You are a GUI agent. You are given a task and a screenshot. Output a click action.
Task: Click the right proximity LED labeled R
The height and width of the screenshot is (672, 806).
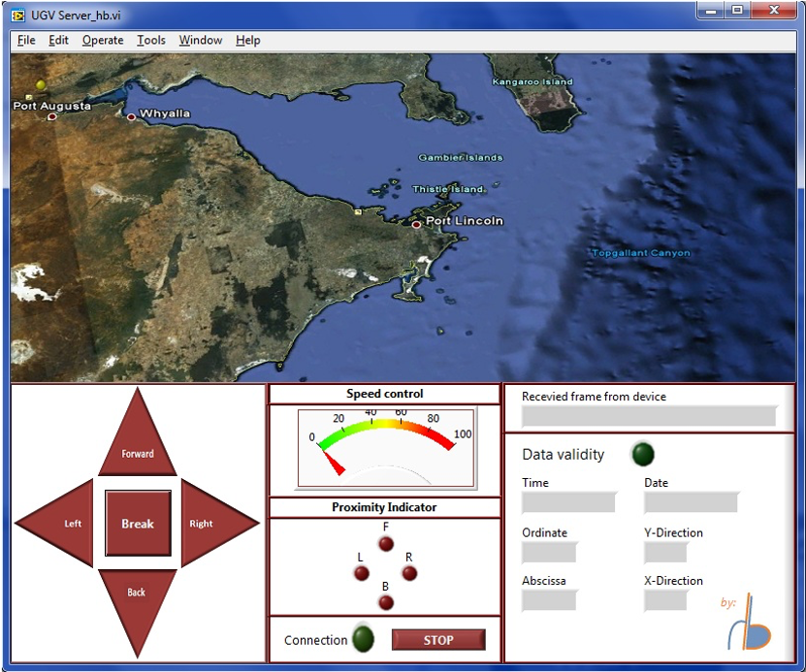[409, 573]
